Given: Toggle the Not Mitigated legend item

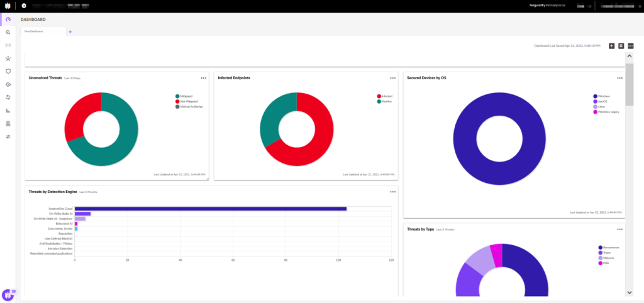Looking at the screenshot, I should click(x=186, y=101).
